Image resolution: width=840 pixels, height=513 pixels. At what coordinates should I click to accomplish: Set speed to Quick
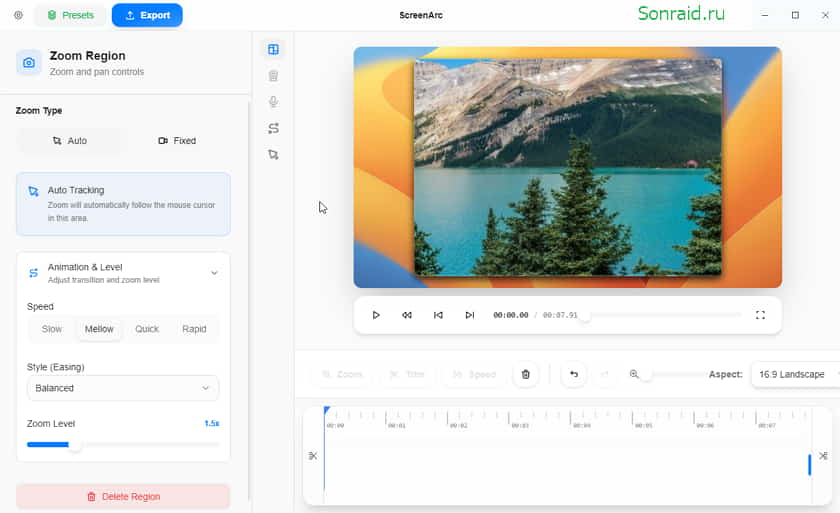click(147, 329)
